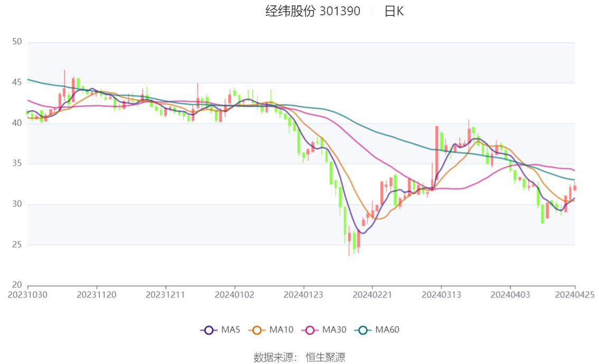Click the 经纬股份 301390 chart title

tap(313, 11)
